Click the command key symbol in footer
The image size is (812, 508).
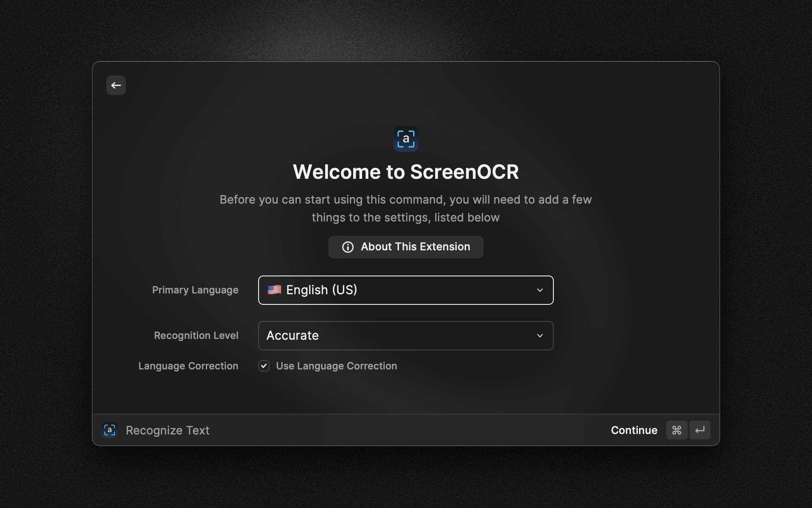click(676, 429)
